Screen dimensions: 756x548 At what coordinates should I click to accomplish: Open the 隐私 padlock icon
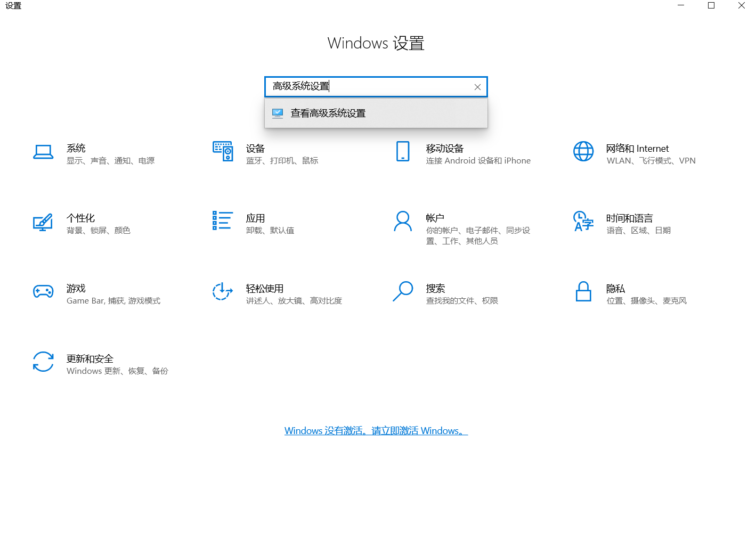pyautogui.click(x=583, y=291)
